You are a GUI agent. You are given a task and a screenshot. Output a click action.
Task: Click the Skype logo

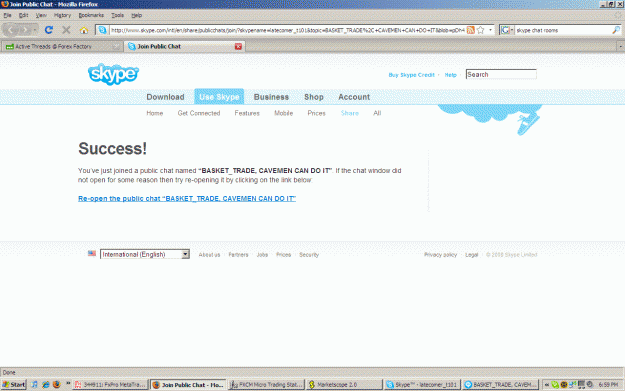(x=113, y=74)
